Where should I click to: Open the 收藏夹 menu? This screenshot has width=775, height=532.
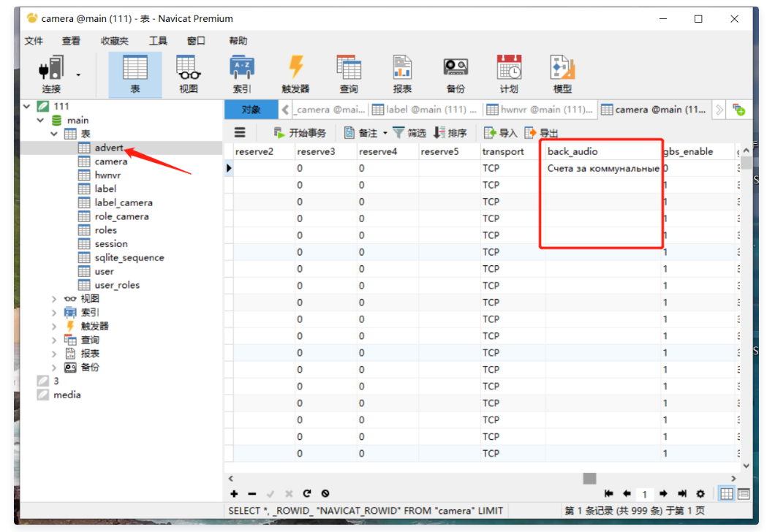coord(114,40)
